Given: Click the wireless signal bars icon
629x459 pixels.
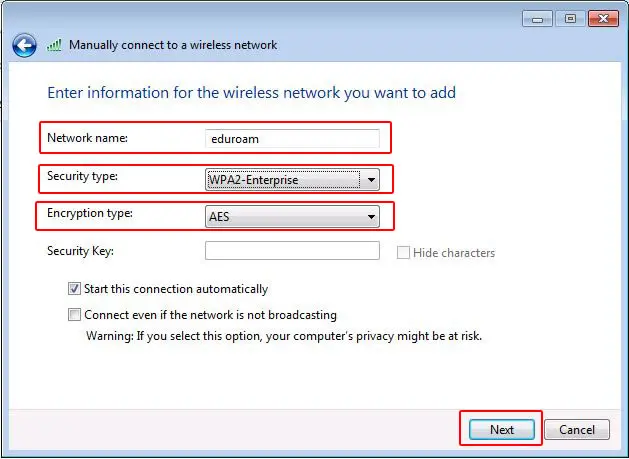Looking at the screenshot, I should click(54, 45).
